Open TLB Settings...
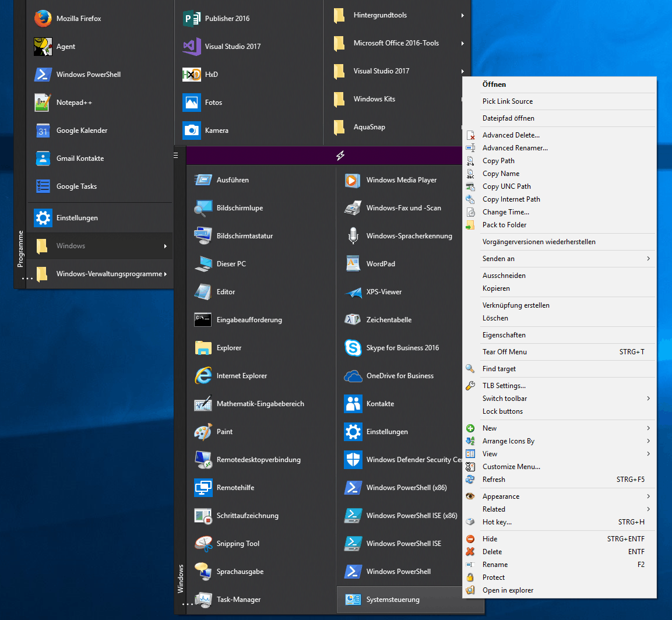The height and width of the screenshot is (620, 672). [560, 386]
